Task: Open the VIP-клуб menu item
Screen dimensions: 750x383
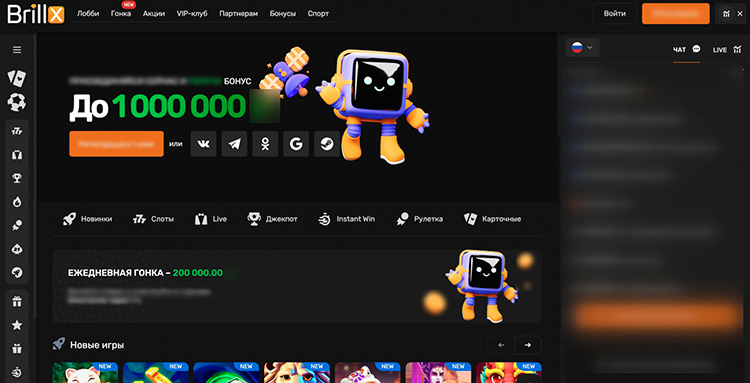Action: point(192,14)
